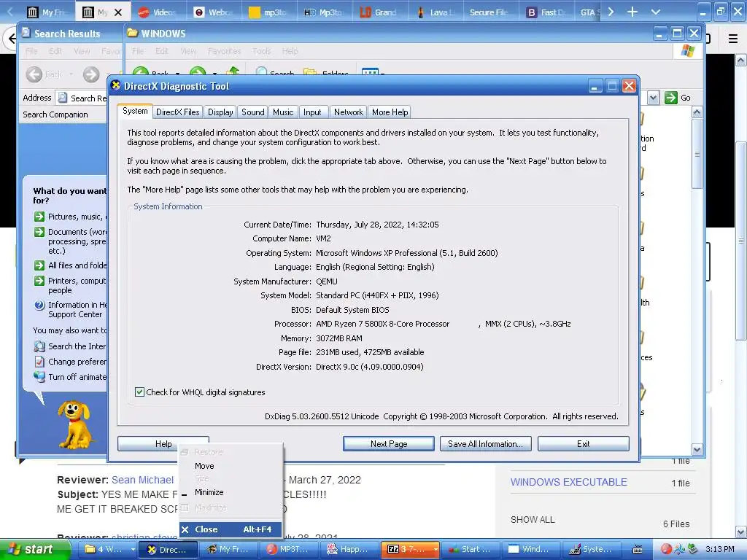Open the Wind... taskbar button

[x=530, y=550]
